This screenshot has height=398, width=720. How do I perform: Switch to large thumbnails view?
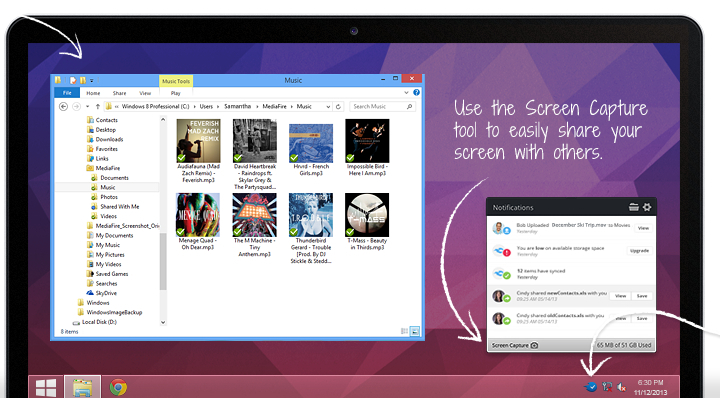click(415, 331)
